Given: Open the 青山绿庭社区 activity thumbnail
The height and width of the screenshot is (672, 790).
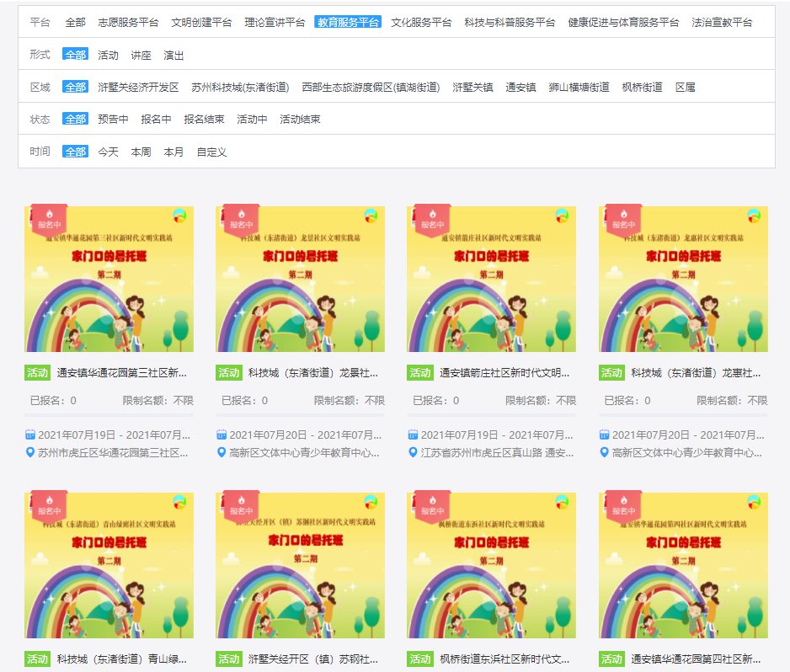Looking at the screenshot, I should (109, 564).
